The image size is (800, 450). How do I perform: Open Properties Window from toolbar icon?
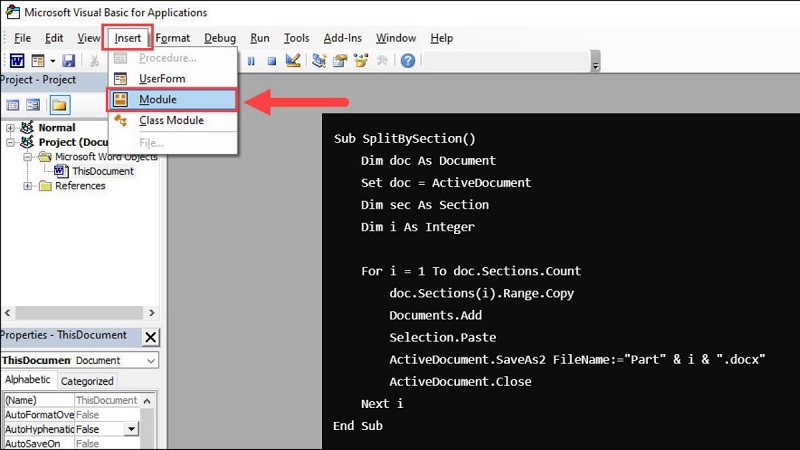[x=340, y=61]
